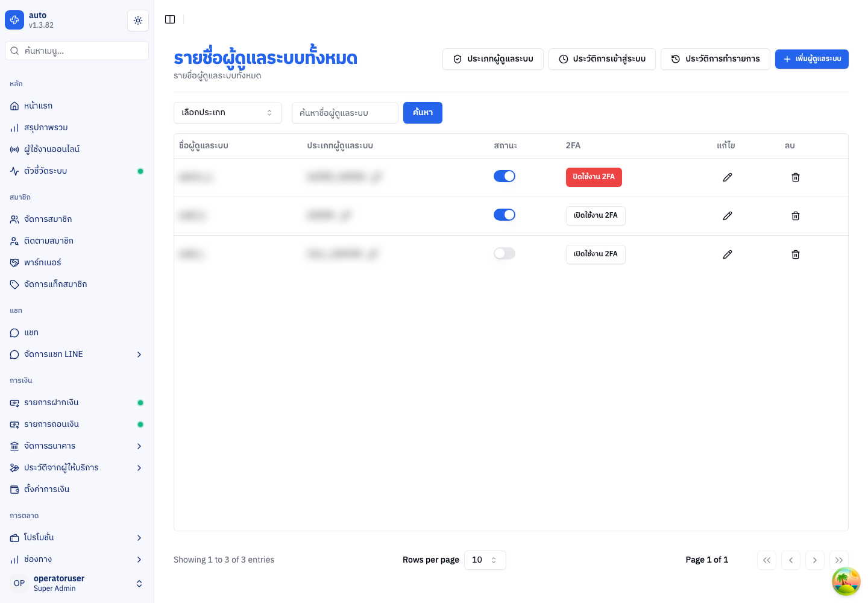The image size is (868, 603).
Task: Toggle the light/dark theme sun icon
Action: pos(138,21)
